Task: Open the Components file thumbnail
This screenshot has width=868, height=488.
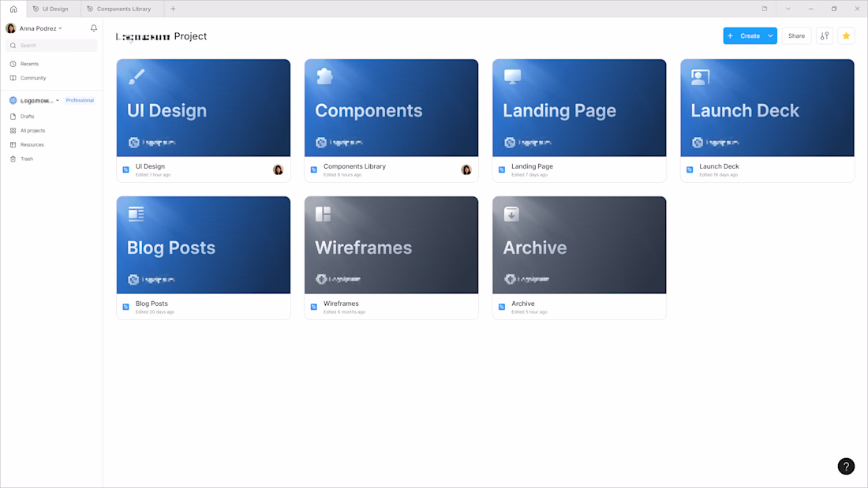Action: pyautogui.click(x=391, y=108)
